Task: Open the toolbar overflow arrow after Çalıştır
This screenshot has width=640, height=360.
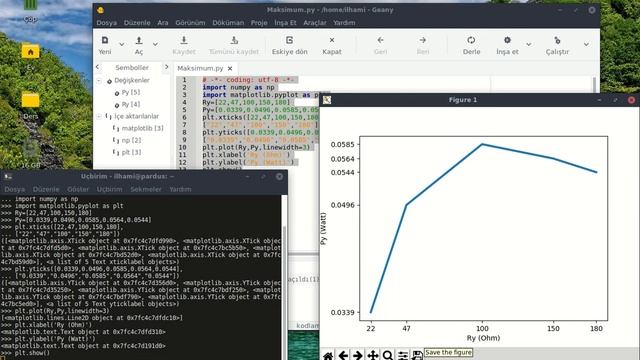Action: (x=586, y=44)
